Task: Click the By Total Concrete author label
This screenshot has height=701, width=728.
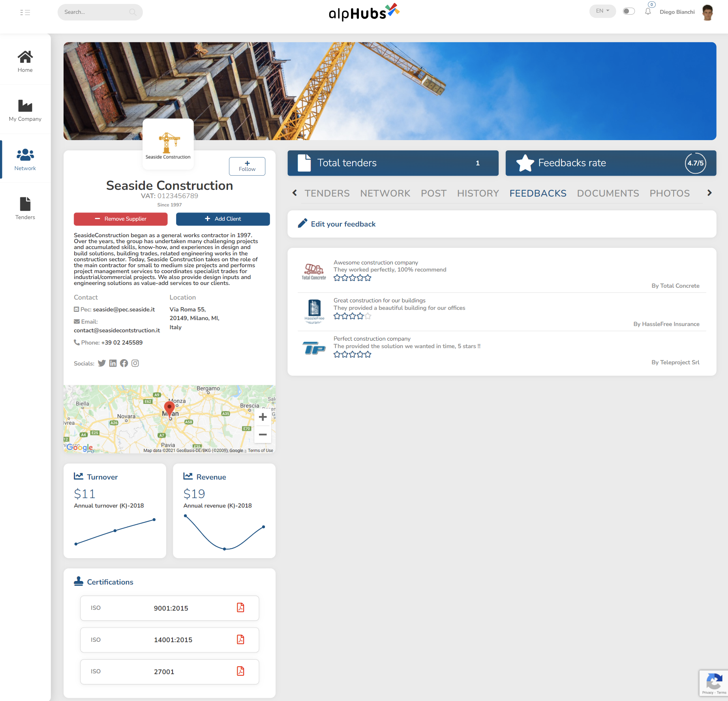Action: (675, 286)
